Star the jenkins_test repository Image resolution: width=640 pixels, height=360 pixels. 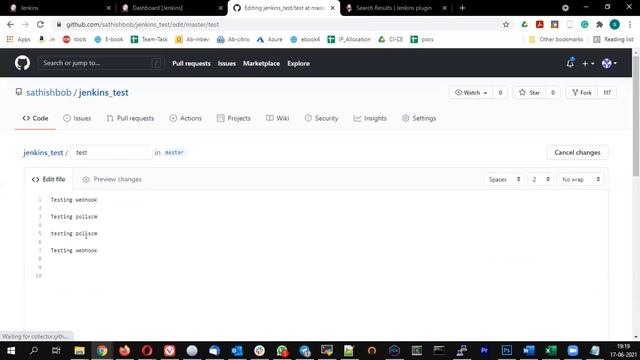[529, 93]
